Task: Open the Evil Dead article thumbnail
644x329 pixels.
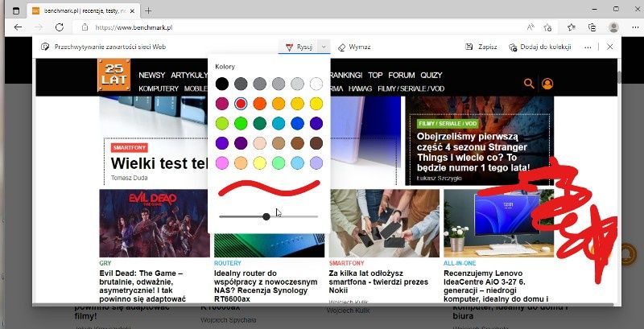Action: coord(155,223)
